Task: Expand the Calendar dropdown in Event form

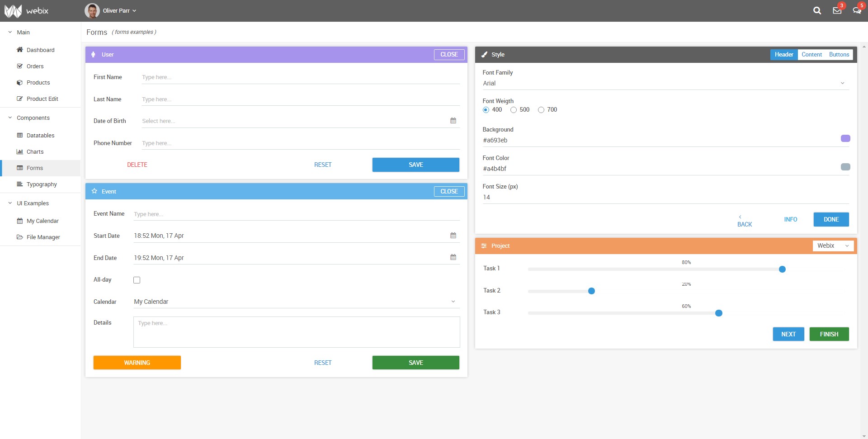Action: point(296,302)
